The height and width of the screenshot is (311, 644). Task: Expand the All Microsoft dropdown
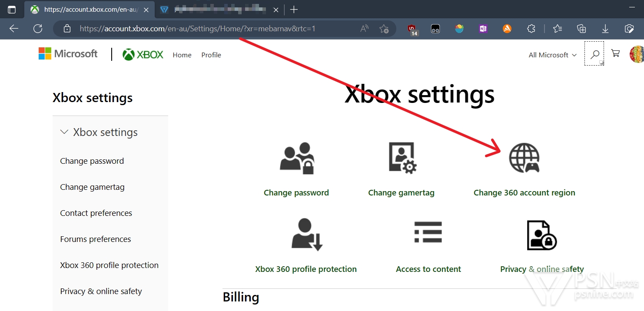(x=553, y=55)
